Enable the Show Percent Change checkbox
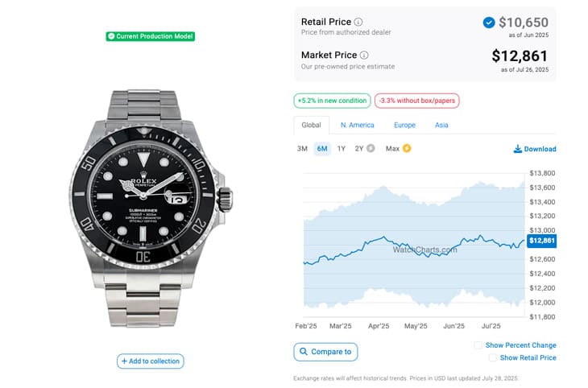Image resolution: width=588 pixels, height=388 pixels. pos(478,345)
